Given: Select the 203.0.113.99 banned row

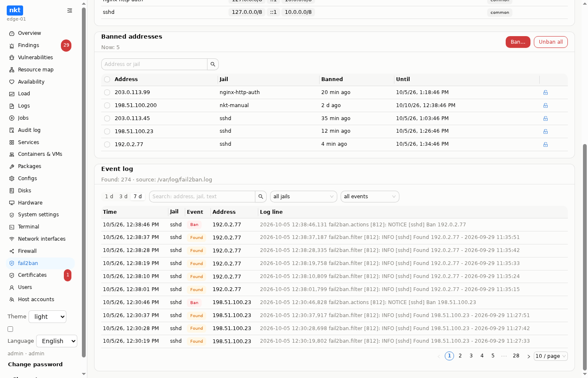Looking at the screenshot, I should tap(107, 92).
